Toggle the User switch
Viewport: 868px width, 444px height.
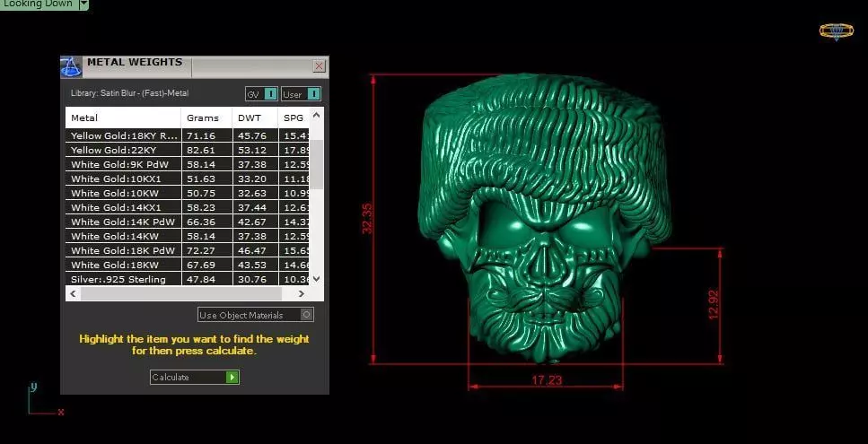pyautogui.click(x=301, y=94)
